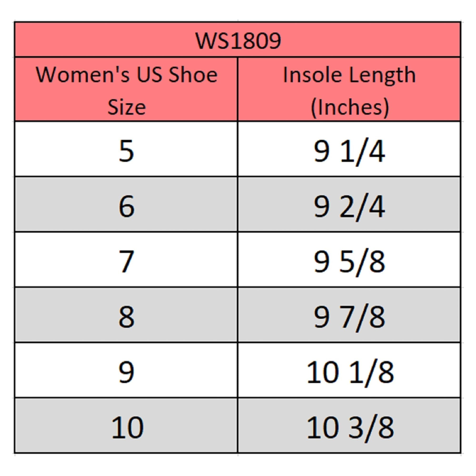Click the Women's US Shoe Size header
This screenshot has width=476, height=476.
pos(126,89)
